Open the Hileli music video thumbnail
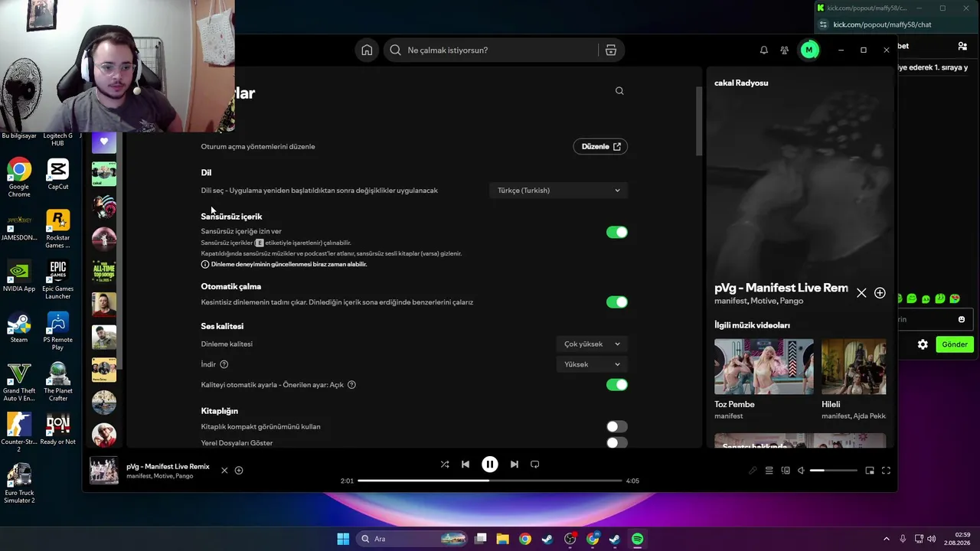Screen dimensions: 980x551 pyautogui.click(x=854, y=367)
